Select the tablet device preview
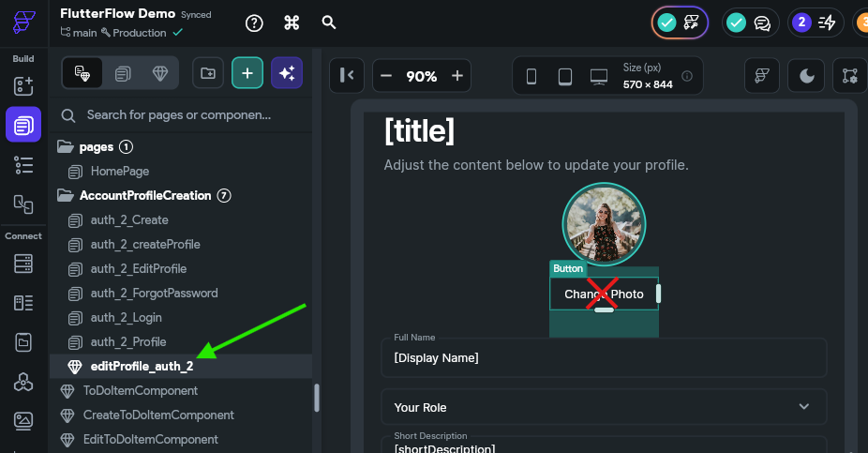The height and width of the screenshot is (453, 868). tap(565, 76)
